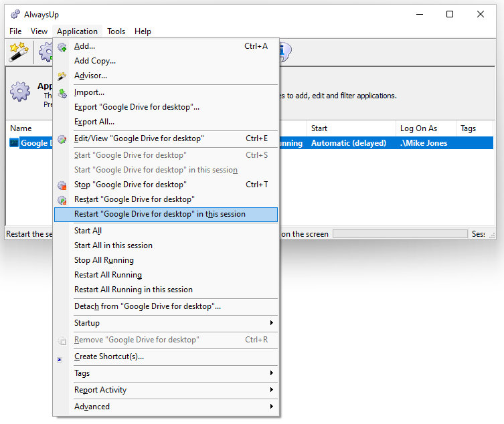Click the Add menu item gear icon

[62, 47]
